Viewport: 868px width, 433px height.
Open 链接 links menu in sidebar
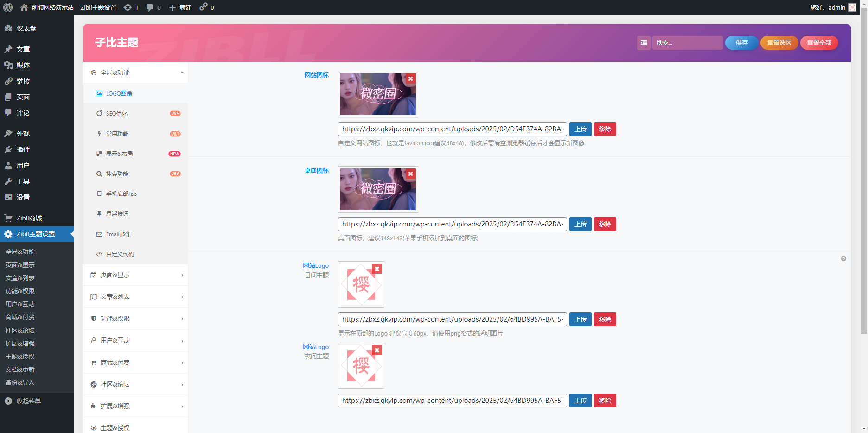[37, 81]
